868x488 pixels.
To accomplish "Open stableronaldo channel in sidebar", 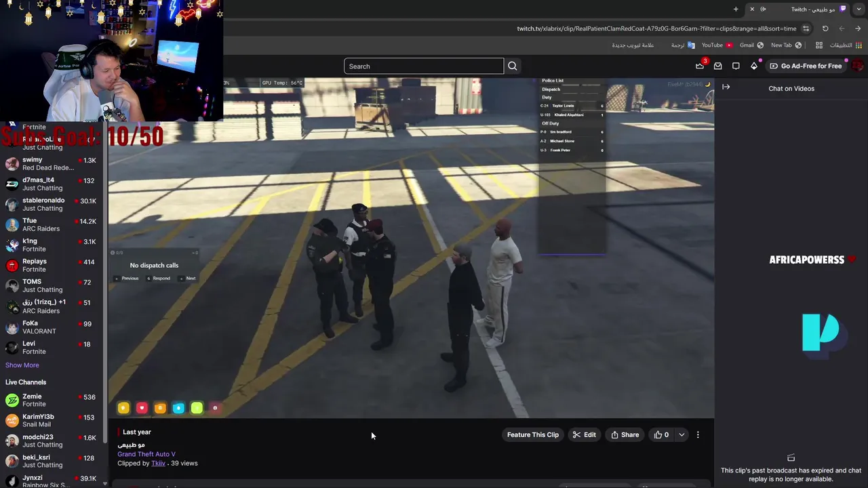I will pyautogui.click(x=51, y=204).
